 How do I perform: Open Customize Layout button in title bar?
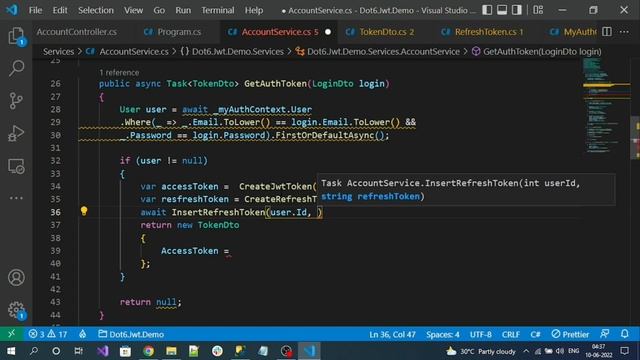[x=538, y=10]
